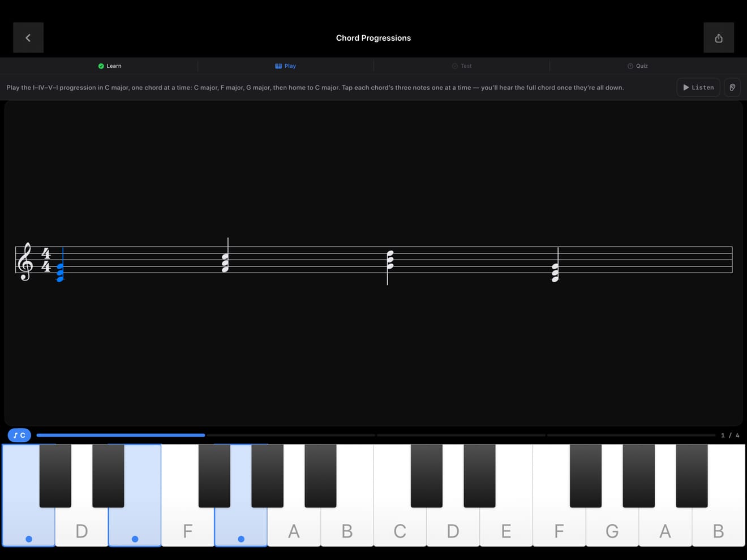The image size is (747, 560).
Task: Tap the black key between highlighted G and lower A
Action: [267, 476]
